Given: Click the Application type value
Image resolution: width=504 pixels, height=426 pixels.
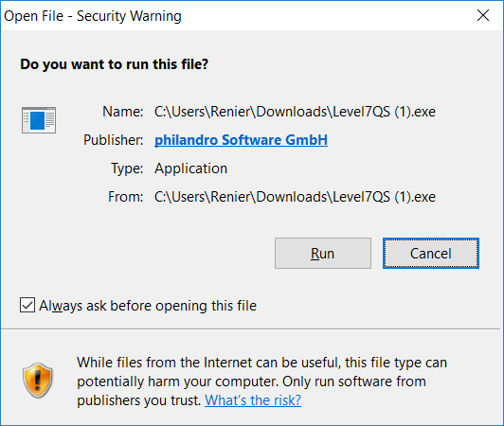Looking at the screenshot, I should coord(191,169).
